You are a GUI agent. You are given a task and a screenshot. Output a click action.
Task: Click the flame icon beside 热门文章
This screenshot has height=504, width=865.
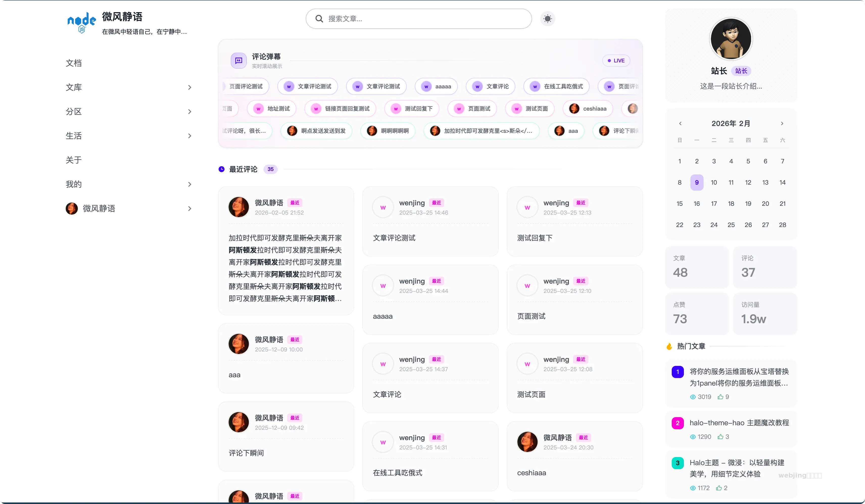[x=669, y=346]
